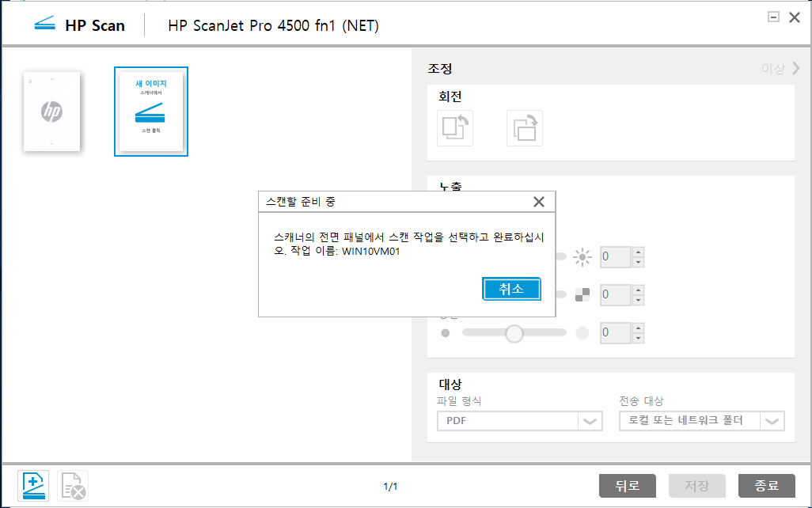Close the 스캔할 준비 중 dialog

539,202
